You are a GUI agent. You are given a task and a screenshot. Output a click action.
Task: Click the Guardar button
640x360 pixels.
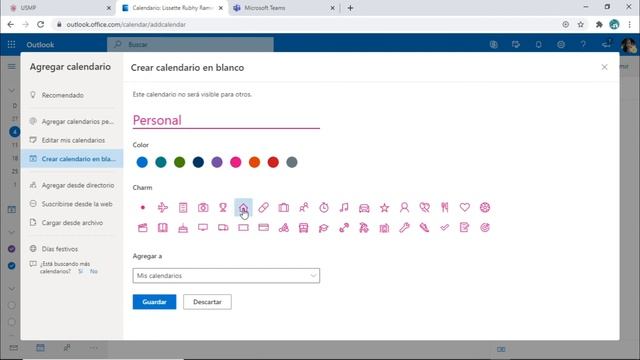154,302
